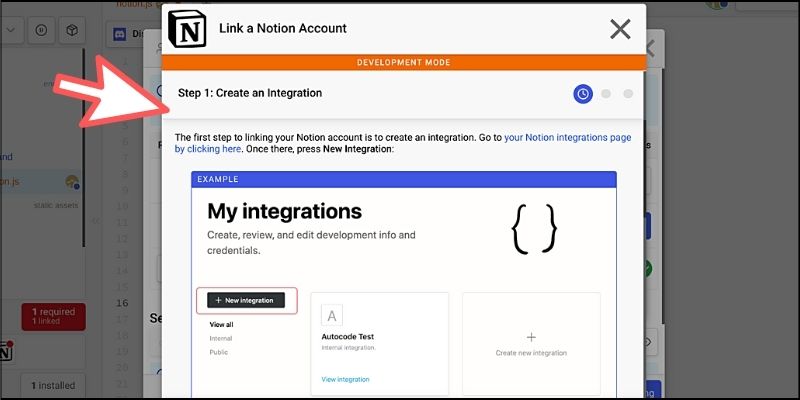Click the package cube icon in background toolbar

click(72, 30)
